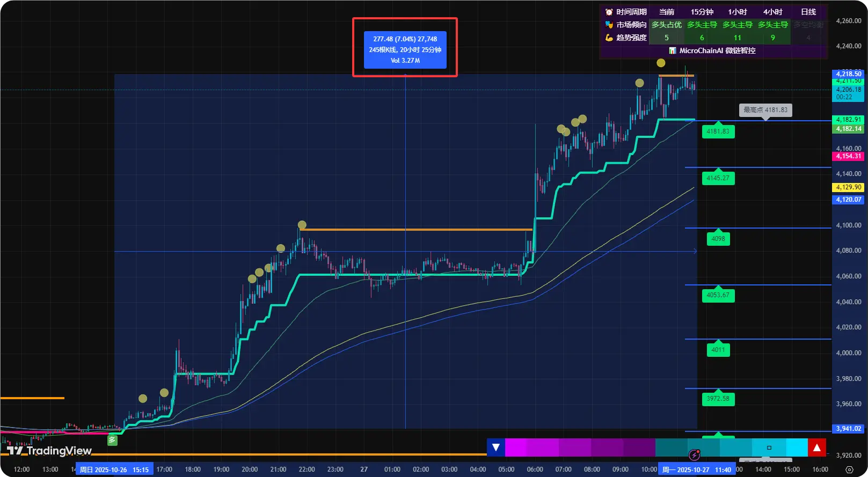Image resolution: width=868 pixels, height=477 pixels.
Task: Click the yellow dot directly under the dashboard table
Action: tap(661, 63)
